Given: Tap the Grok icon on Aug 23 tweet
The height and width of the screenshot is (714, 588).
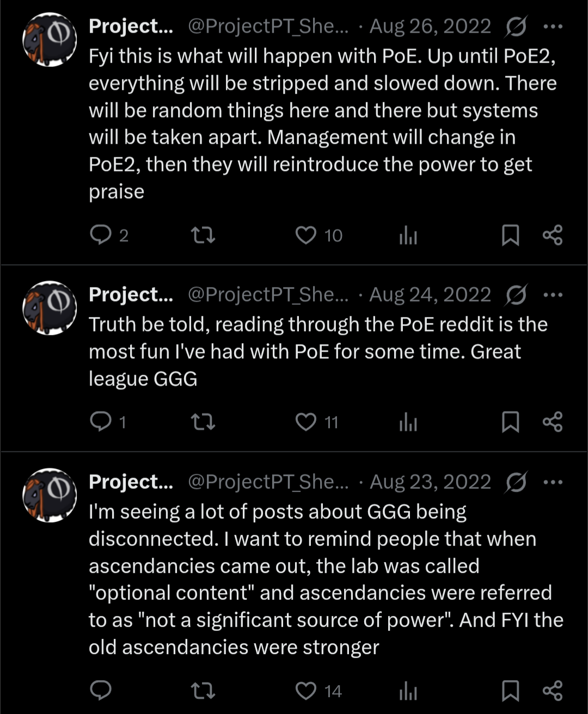Looking at the screenshot, I should (x=516, y=482).
